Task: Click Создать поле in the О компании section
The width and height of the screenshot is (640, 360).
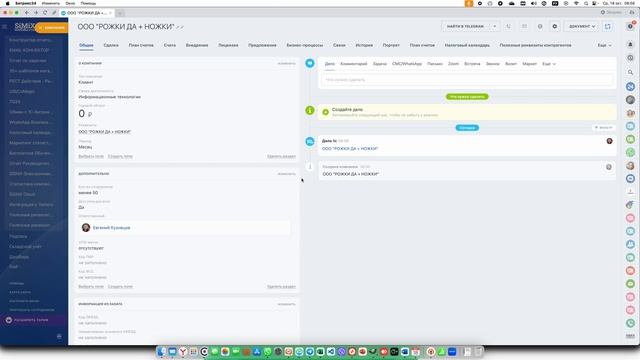Action: tap(120, 156)
